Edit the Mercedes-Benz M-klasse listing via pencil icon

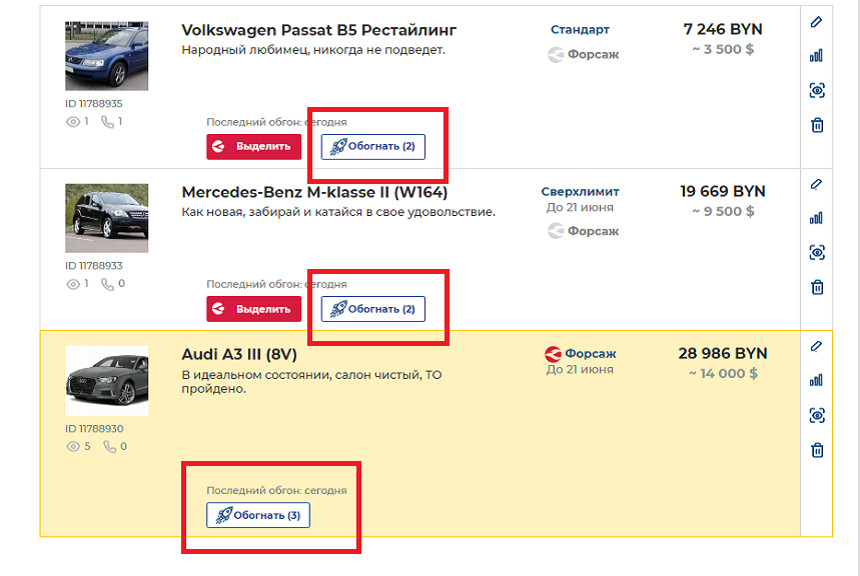click(816, 184)
